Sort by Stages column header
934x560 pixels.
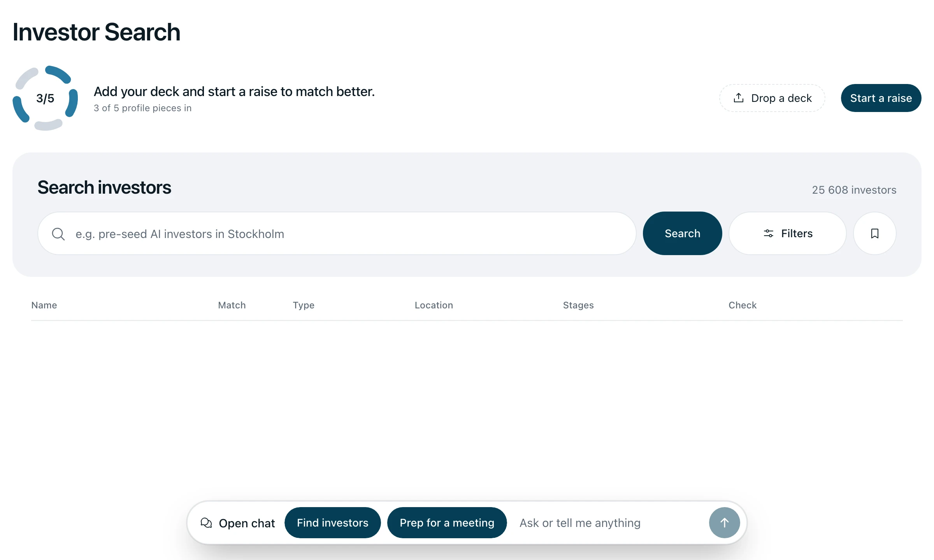578,305
